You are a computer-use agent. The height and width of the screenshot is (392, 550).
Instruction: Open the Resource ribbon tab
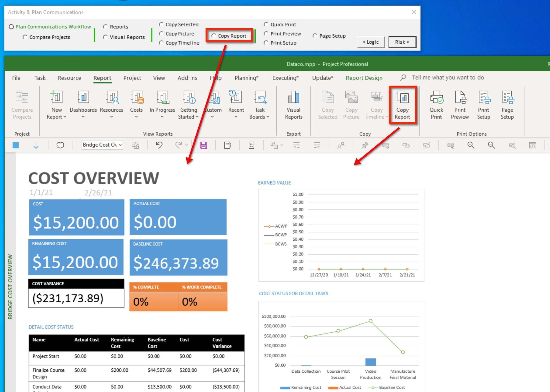pyautogui.click(x=69, y=78)
